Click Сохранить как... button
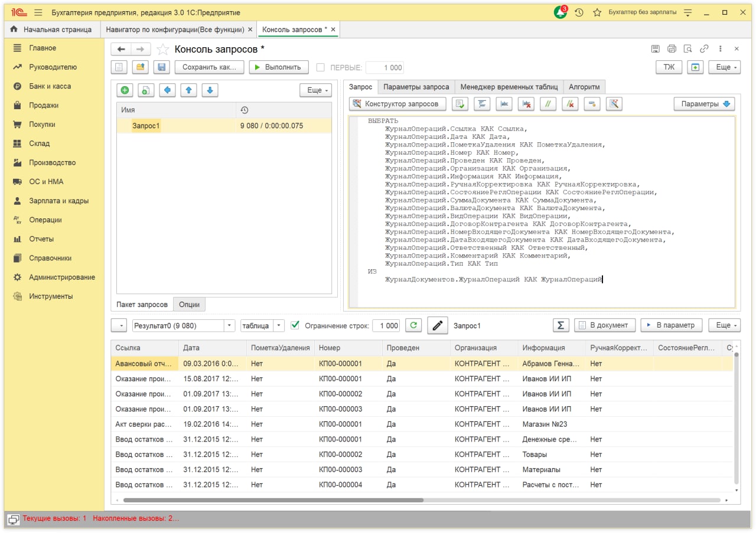Screen dimensions: 756x533 click(209, 67)
